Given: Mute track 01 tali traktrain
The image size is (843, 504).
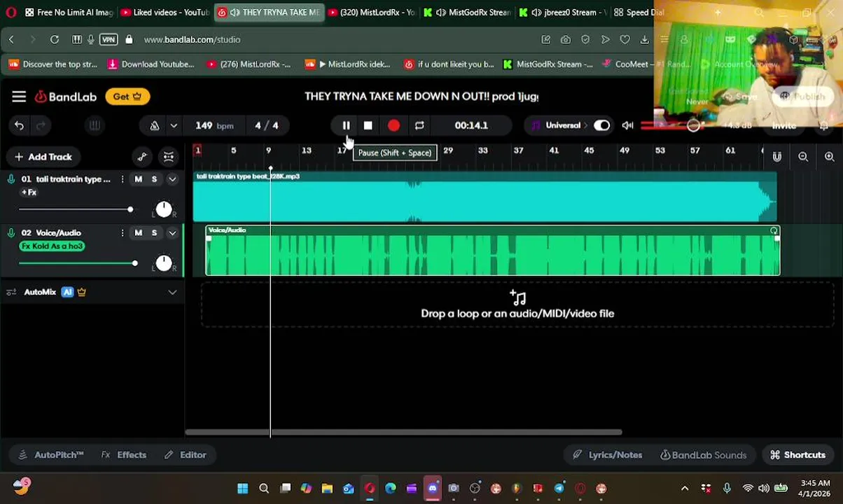Looking at the screenshot, I should tap(138, 179).
